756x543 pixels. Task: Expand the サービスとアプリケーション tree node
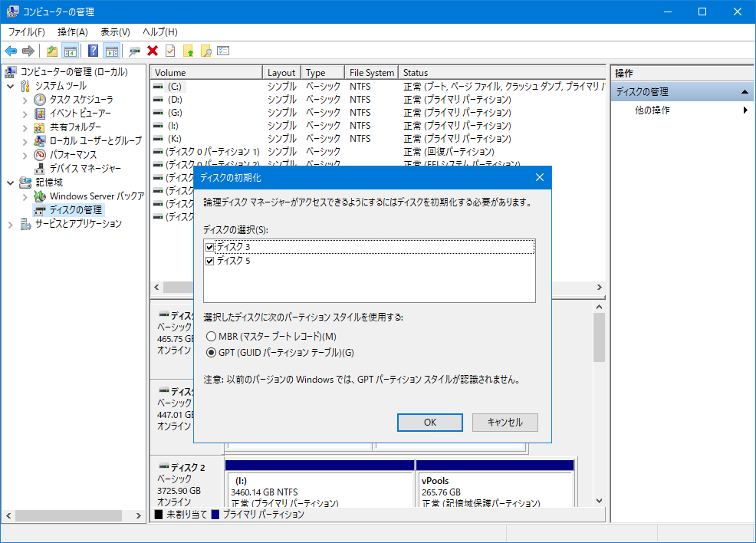tap(10, 224)
